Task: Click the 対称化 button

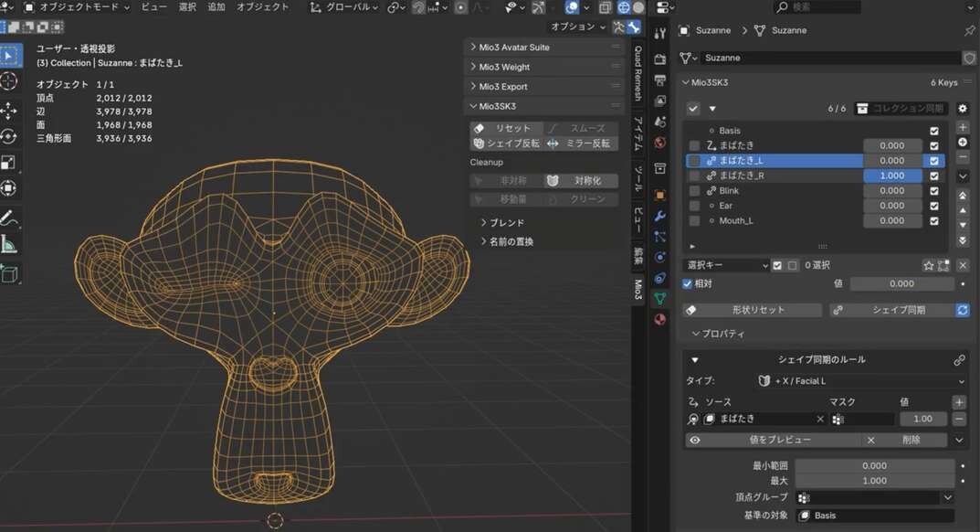Action: click(x=581, y=181)
